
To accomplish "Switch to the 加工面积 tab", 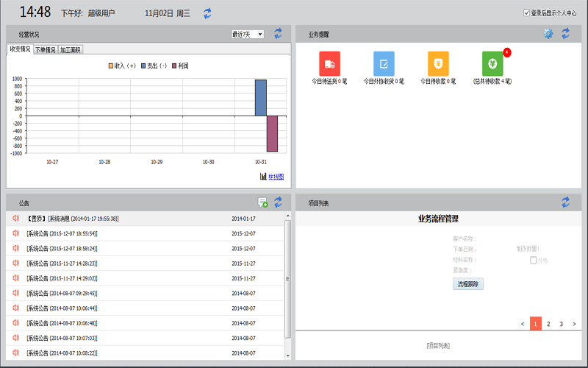I will pos(71,50).
